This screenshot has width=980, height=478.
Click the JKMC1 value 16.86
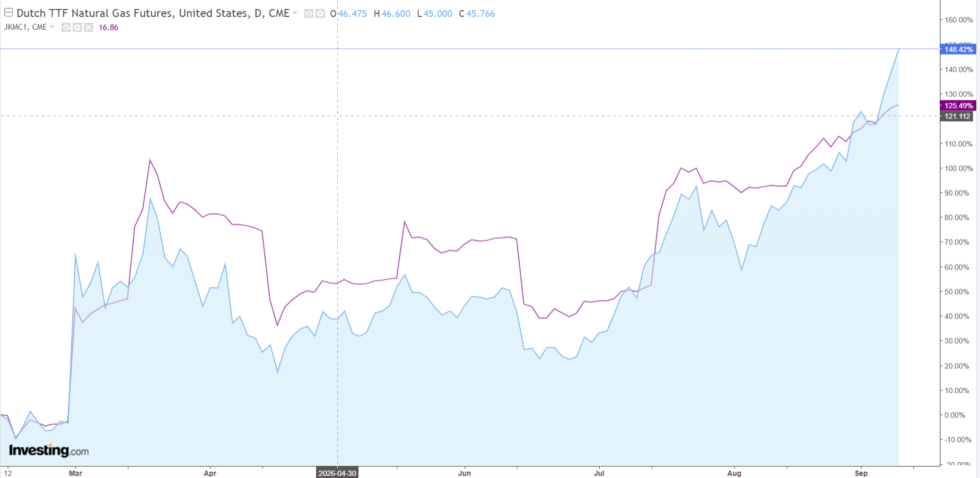(x=108, y=28)
